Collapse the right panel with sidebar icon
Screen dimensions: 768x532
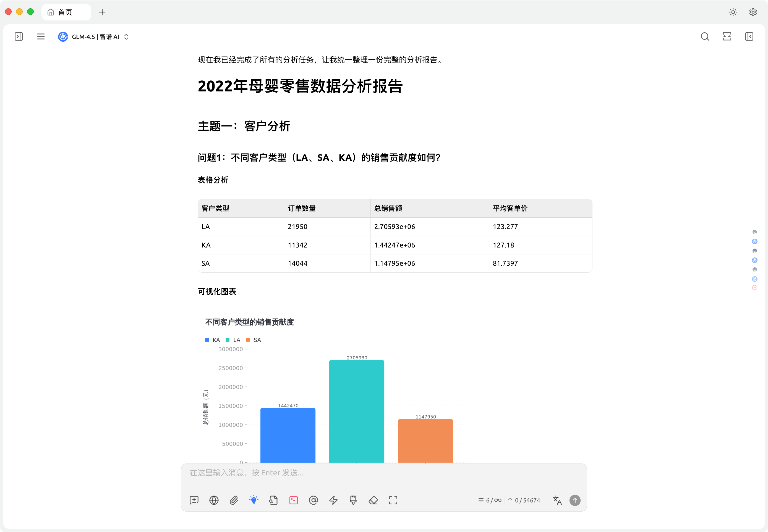[x=749, y=36]
